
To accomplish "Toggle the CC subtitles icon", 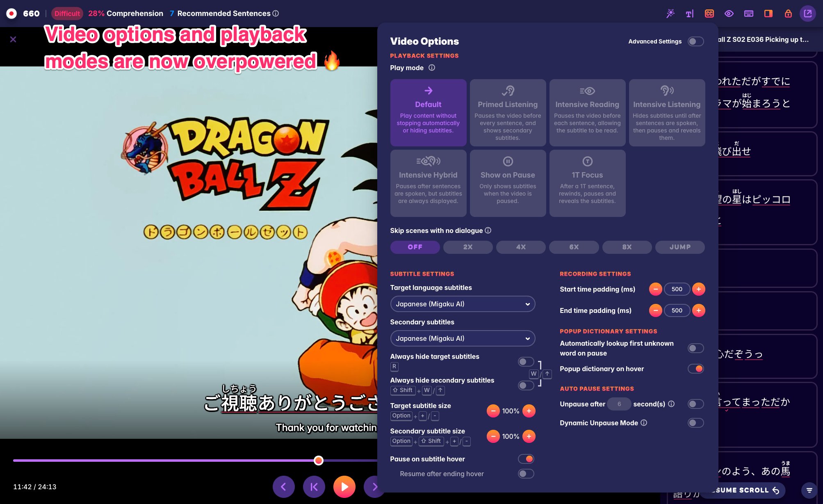I will 709,14.
